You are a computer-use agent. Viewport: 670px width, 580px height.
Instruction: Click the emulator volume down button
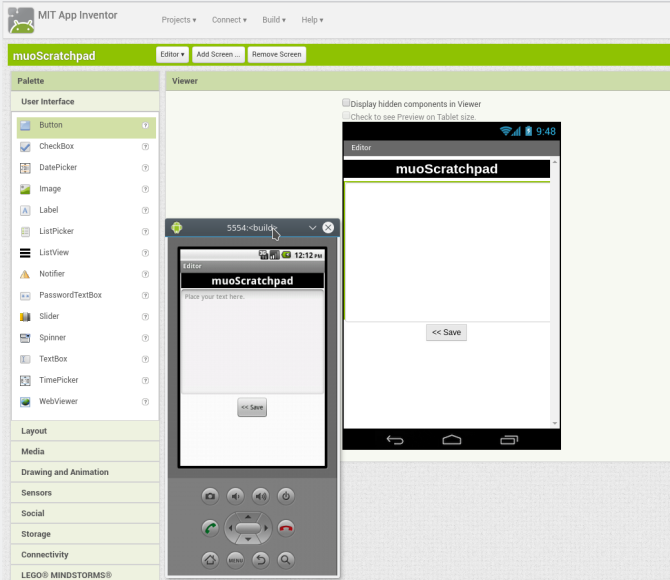click(235, 496)
